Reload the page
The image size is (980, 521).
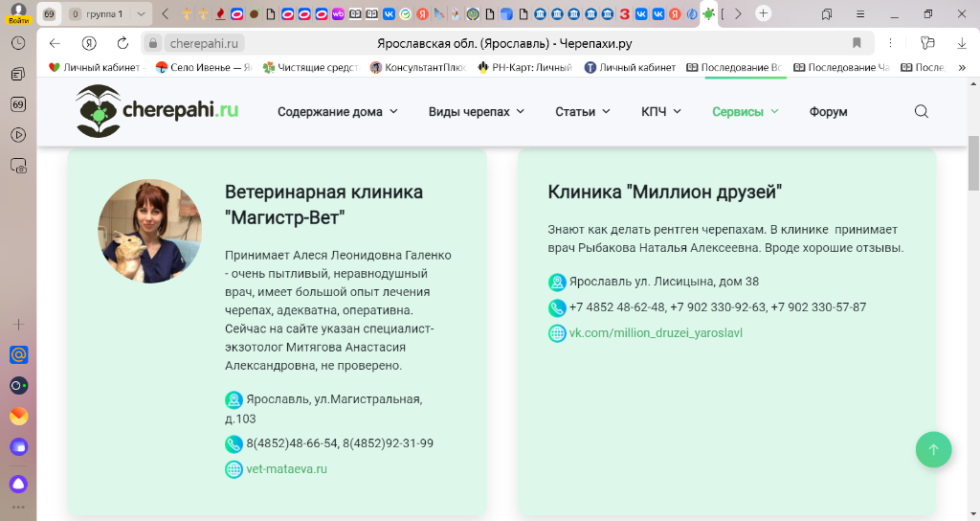[x=123, y=43]
